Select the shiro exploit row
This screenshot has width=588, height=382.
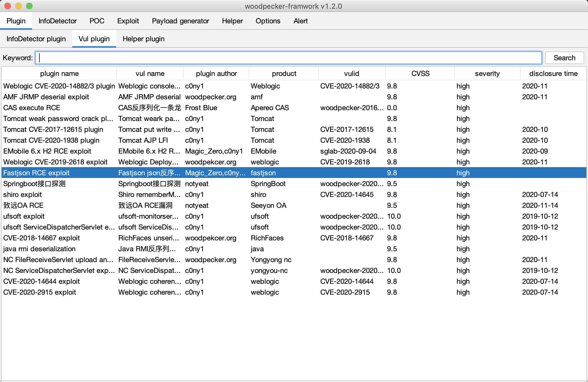(23, 195)
